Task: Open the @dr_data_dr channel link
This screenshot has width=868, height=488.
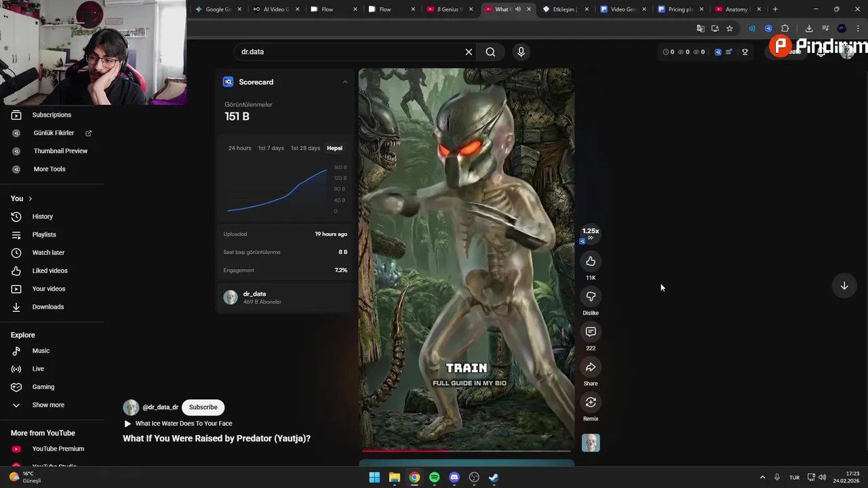Action: 160,407
